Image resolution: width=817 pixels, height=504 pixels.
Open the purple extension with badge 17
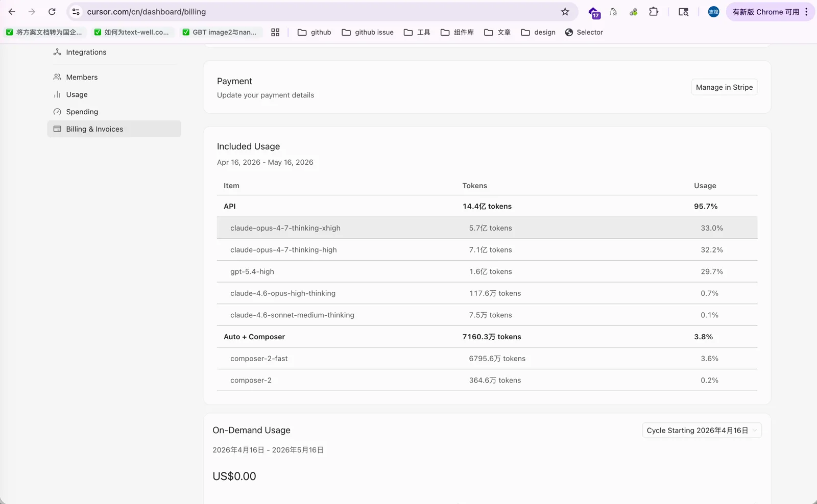coord(594,12)
